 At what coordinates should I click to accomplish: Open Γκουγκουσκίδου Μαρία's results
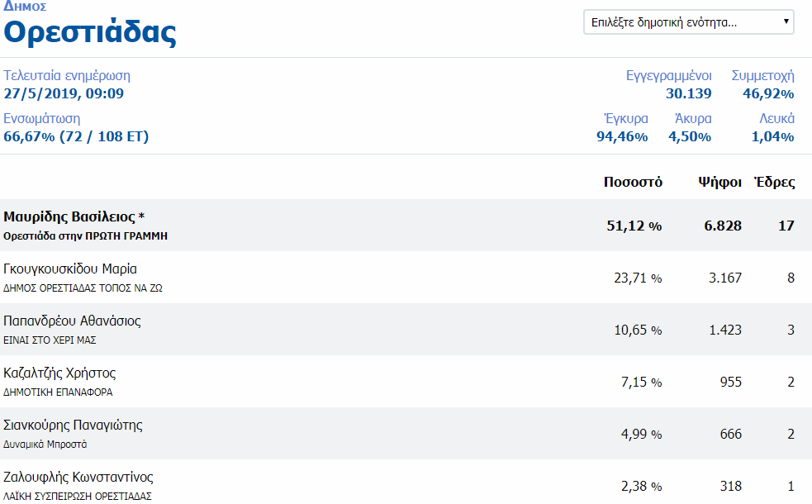(x=70, y=269)
